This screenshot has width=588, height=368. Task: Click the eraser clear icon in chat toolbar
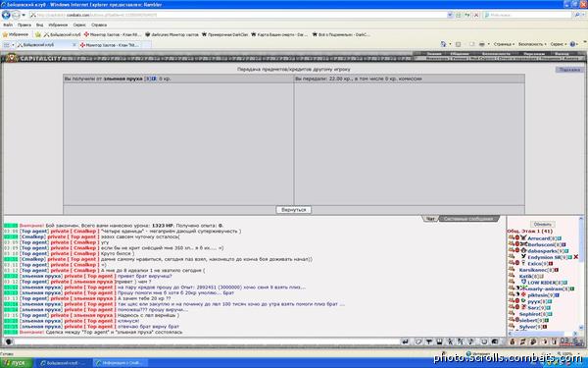coord(418,342)
